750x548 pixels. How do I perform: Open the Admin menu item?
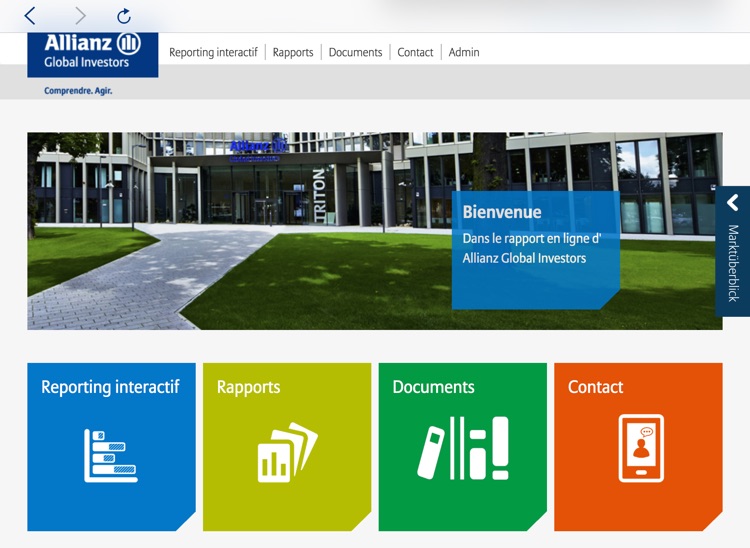pos(464,52)
